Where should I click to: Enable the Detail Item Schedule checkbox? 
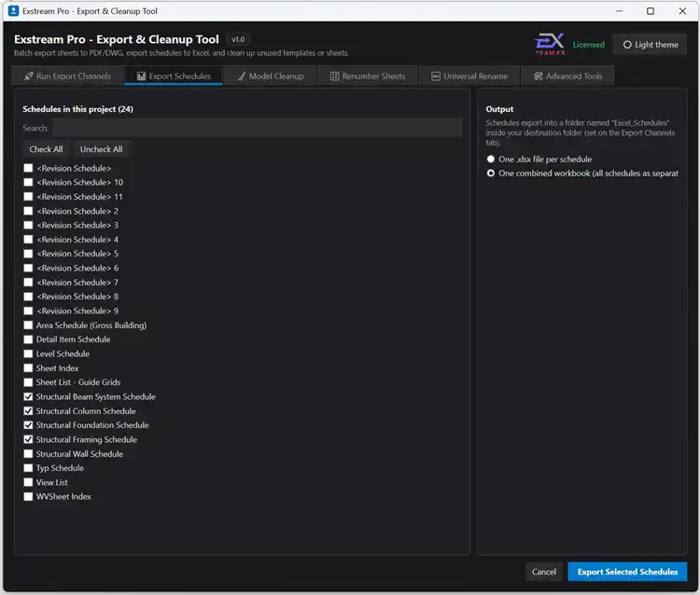pyautogui.click(x=28, y=339)
